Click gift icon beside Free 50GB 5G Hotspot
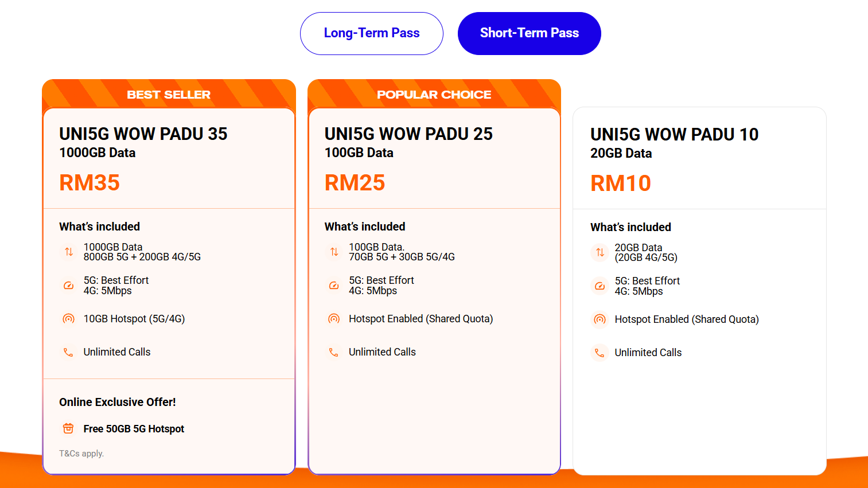Viewport: 868px width, 488px height. click(x=68, y=428)
